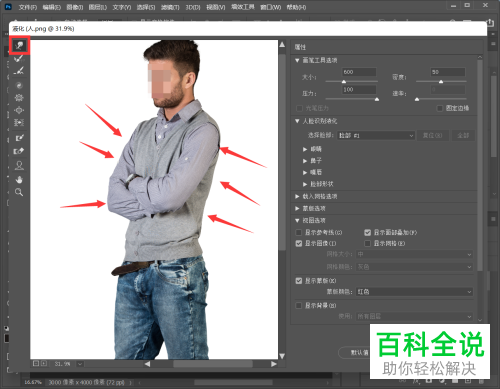The image size is (500, 389).
Task: Click the 全部 (All) button
Action: 463,135
